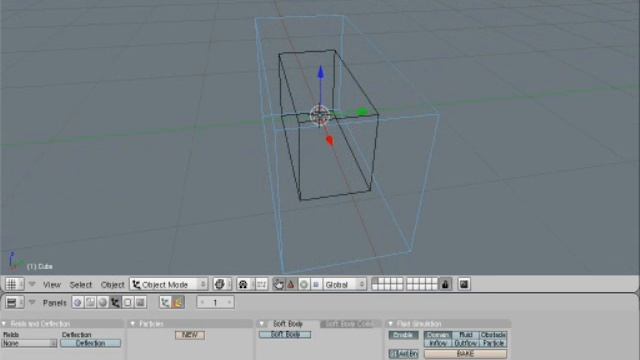Select the Physics buttons sub-context icon
Image resolution: width=640 pixels, height=360 pixels.
click(178, 302)
